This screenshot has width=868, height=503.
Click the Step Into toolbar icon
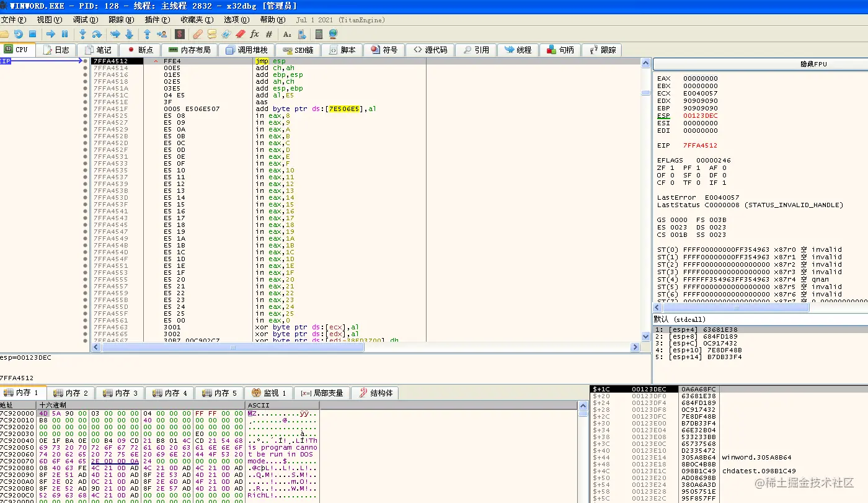tap(82, 34)
